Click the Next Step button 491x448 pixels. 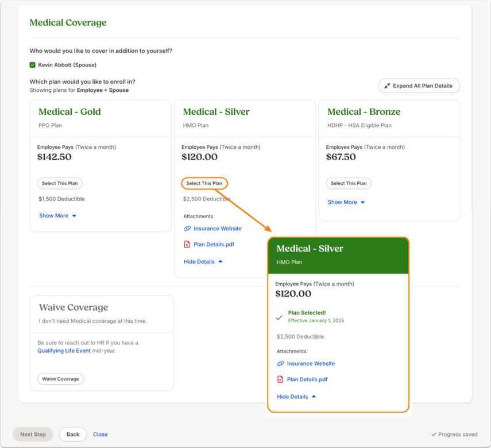(33, 434)
